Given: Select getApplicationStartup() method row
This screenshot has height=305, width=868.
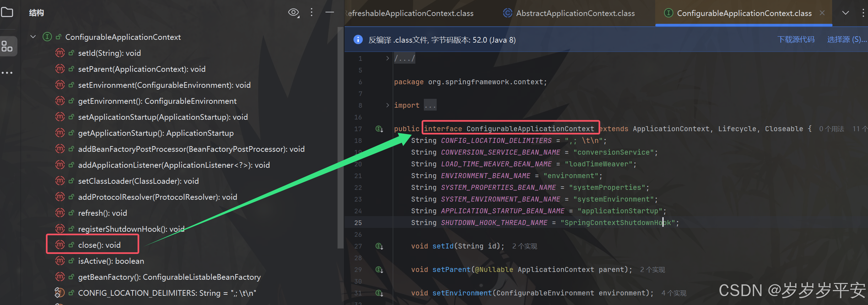Looking at the screenshot, I should (156, 133).
